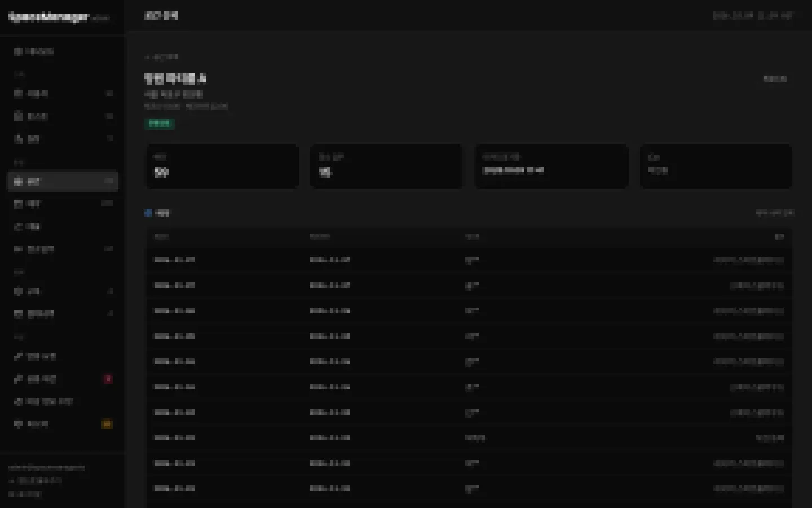Click the yellow count badge in the sidebar
The image size is (812, 508).
pos(107,424)
